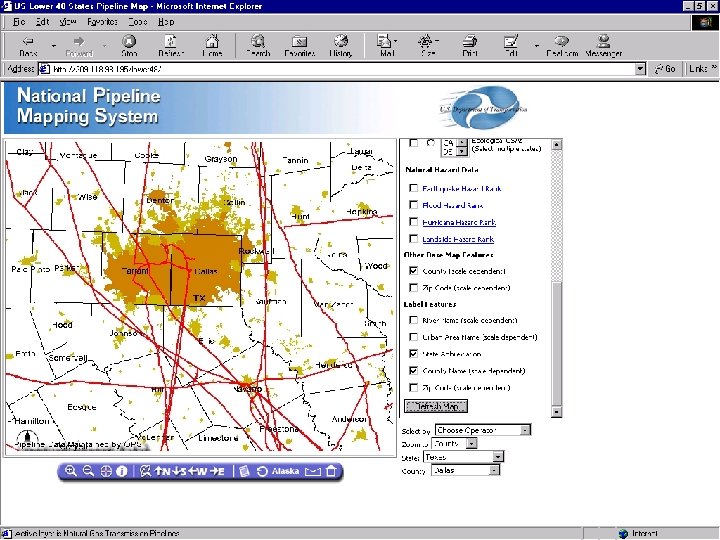Open the Choose Operator dropdown
This screenshot has height=540, width=720.
click(x=482, y=430)
